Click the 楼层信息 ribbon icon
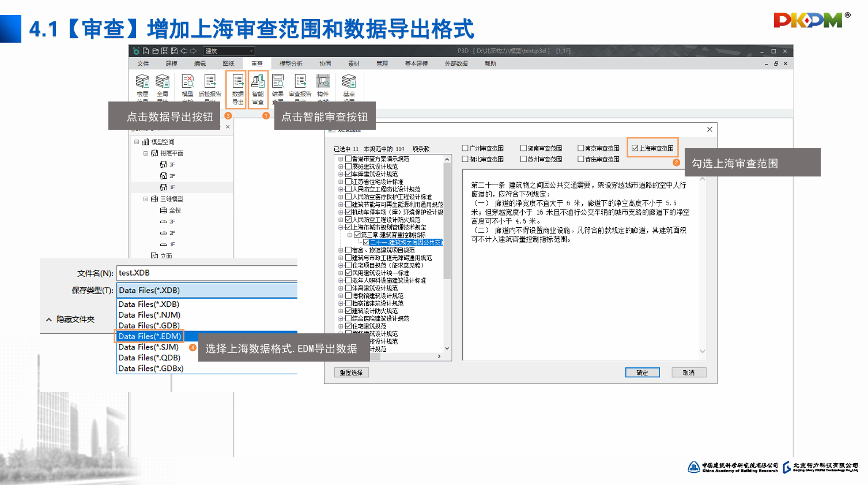 pyautogui.click(x=142, y=81)
